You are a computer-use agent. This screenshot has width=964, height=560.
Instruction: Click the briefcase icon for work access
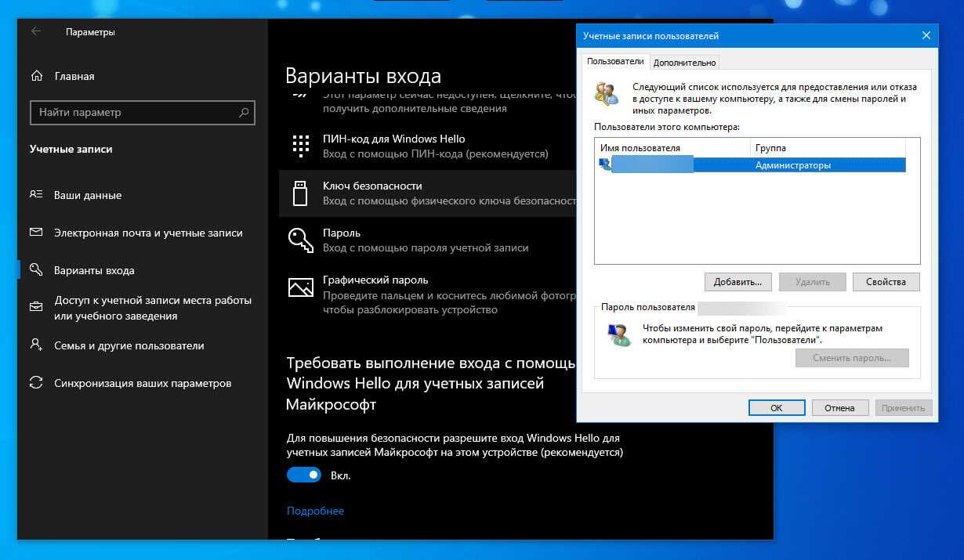pos(36,306)
